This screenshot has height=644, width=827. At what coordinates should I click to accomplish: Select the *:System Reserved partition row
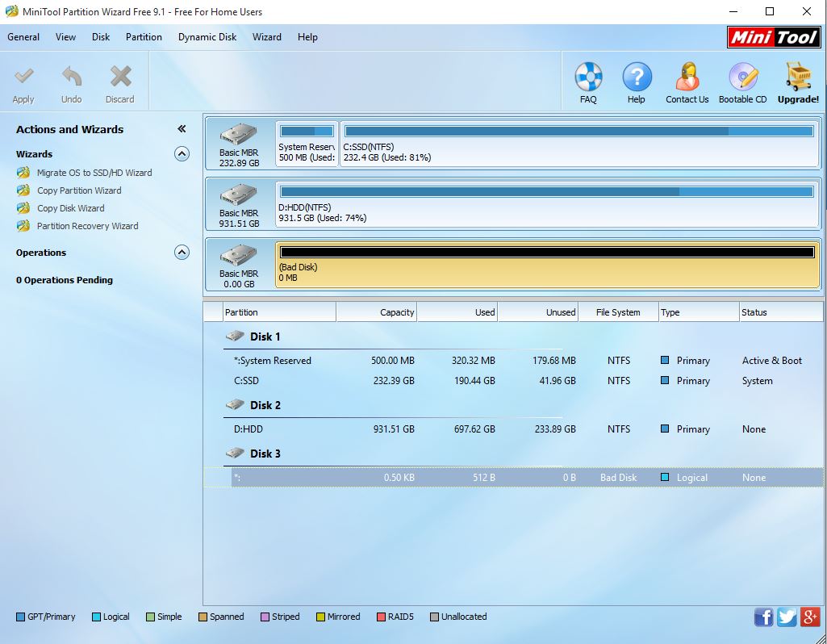click(x=512, y=361)
